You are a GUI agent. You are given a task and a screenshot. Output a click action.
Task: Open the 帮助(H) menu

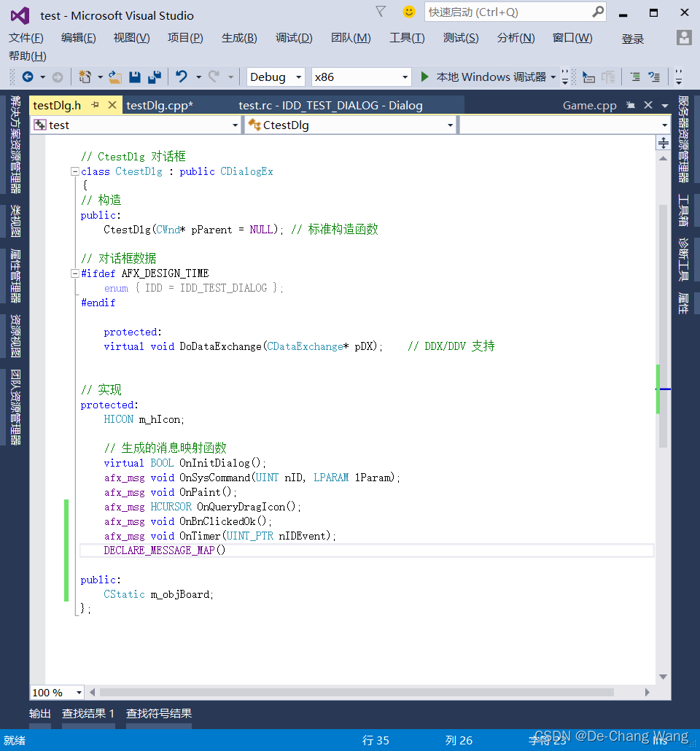click(27, 56)
